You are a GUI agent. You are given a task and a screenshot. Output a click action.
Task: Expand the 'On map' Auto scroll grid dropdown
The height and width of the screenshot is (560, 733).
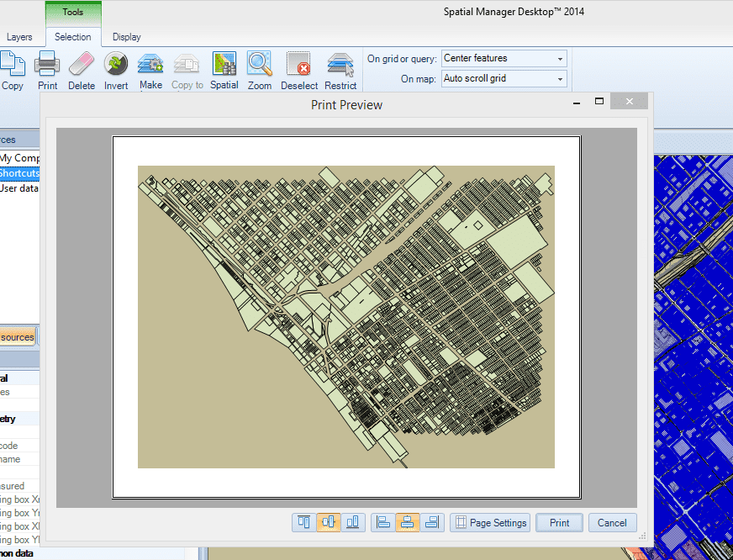(504, 79)
